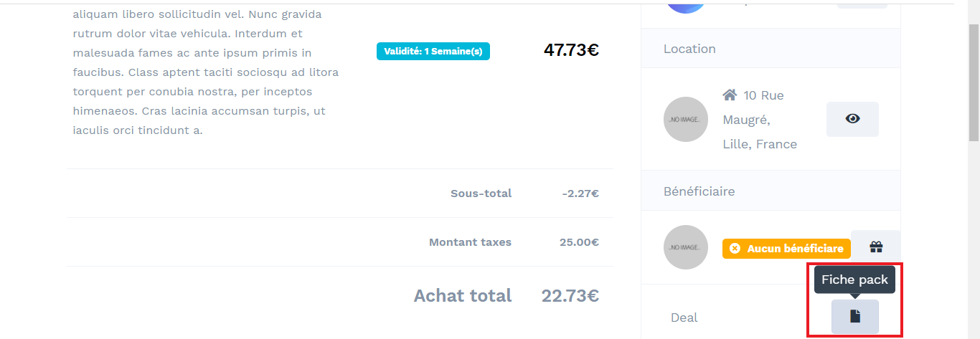Click the Fiche pack tooltip

(854, 280)
